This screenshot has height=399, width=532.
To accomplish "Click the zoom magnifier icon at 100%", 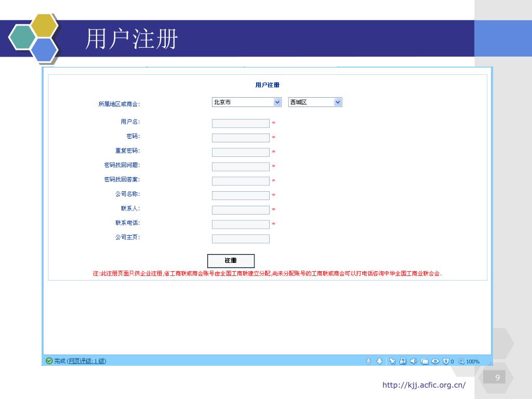I will (461, 362).
